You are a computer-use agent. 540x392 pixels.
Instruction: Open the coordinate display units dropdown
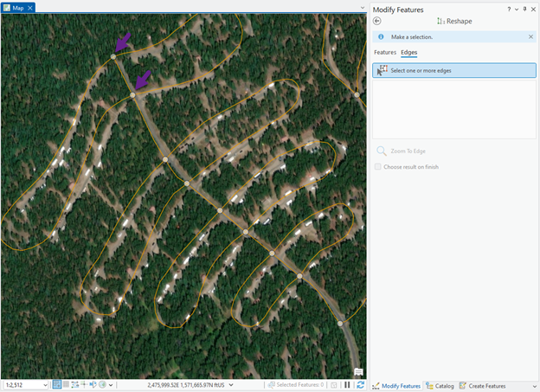[x=231, y=385]
